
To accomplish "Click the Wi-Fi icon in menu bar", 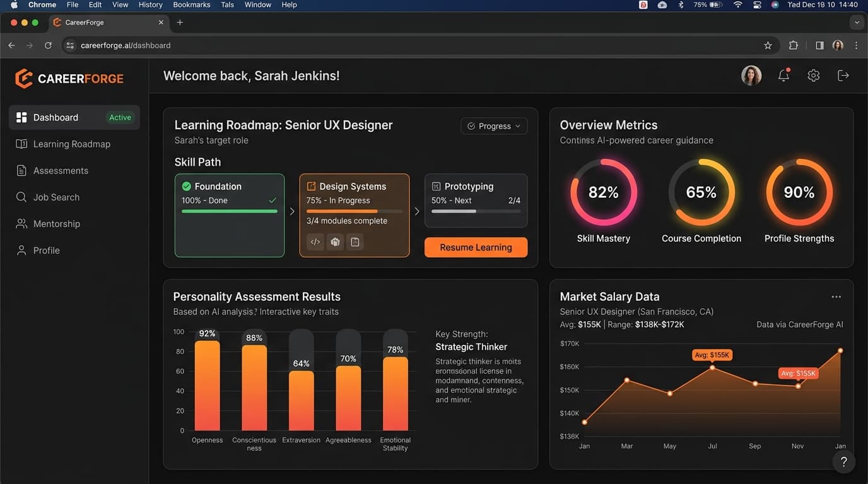I will click(737, 4).
